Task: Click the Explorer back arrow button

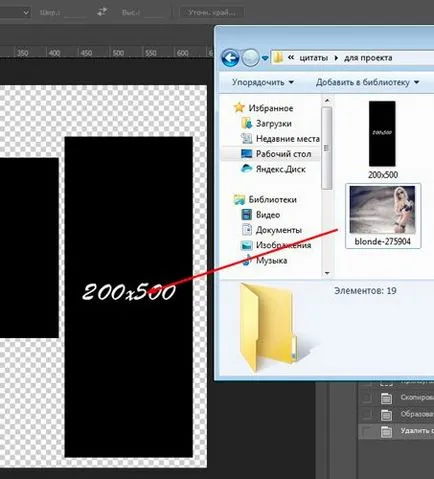Action: (x=230, y=58)
